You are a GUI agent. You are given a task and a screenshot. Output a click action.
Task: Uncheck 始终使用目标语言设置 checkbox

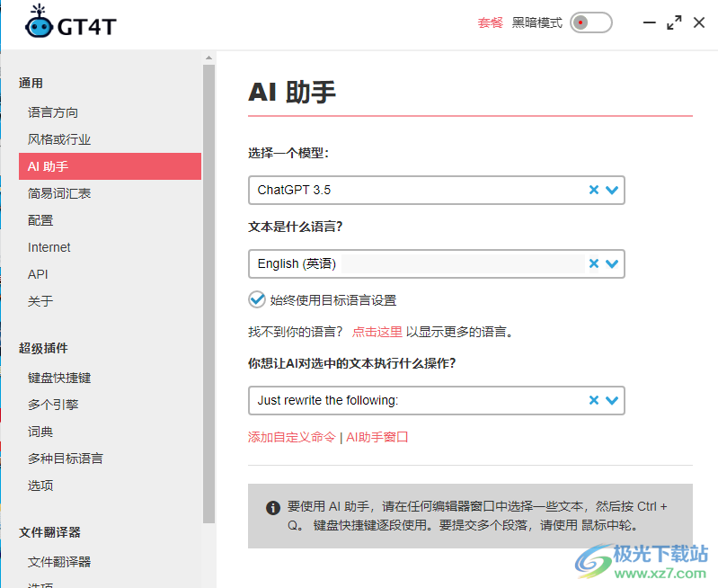click(x=257, y=299)
